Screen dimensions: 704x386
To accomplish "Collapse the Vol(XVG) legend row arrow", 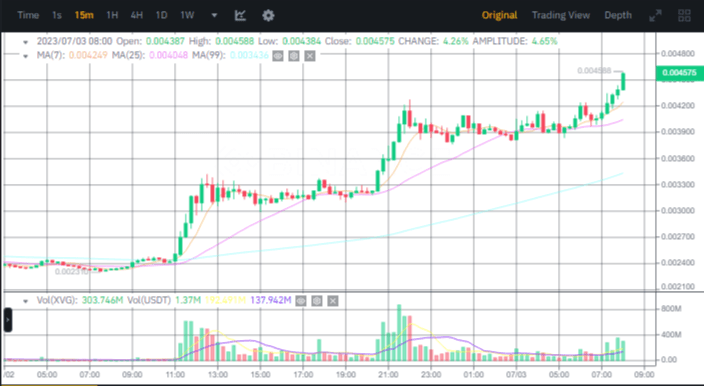I will click(x=26, y=301).
